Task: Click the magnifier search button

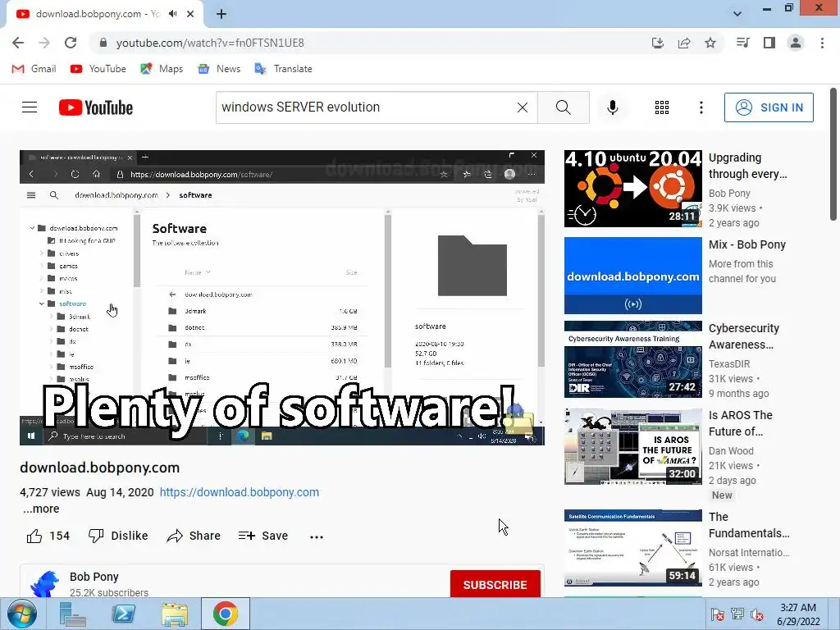Action: tap(563, 107)
